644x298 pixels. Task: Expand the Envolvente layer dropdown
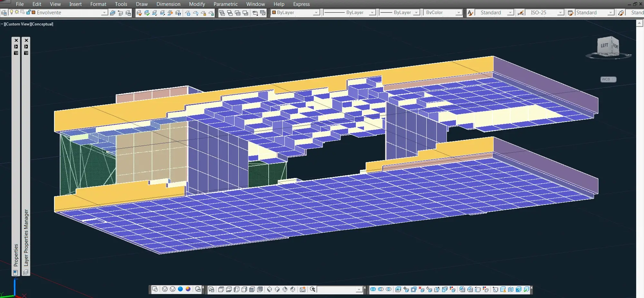pos(104,13)
